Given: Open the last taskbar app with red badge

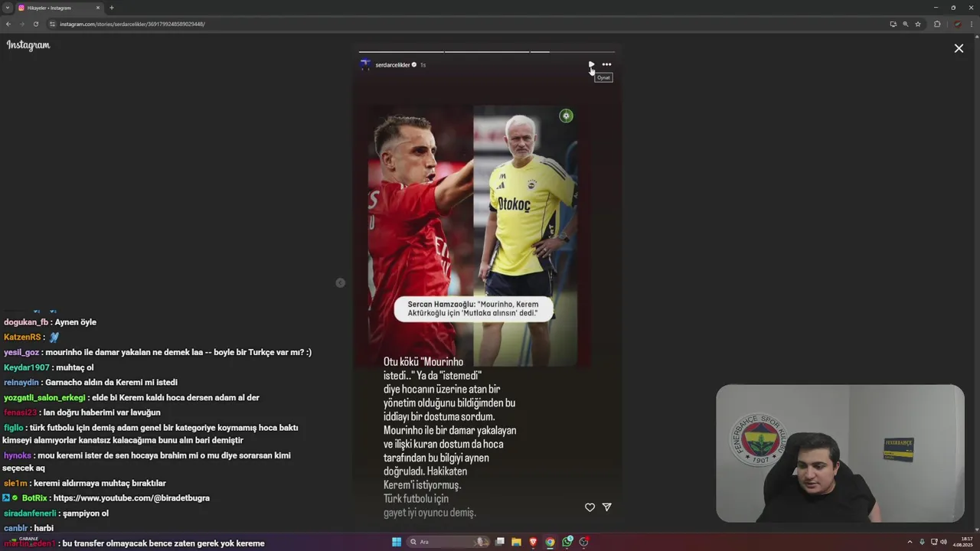Looking at the screenshot, I should [x=584, y=542].
